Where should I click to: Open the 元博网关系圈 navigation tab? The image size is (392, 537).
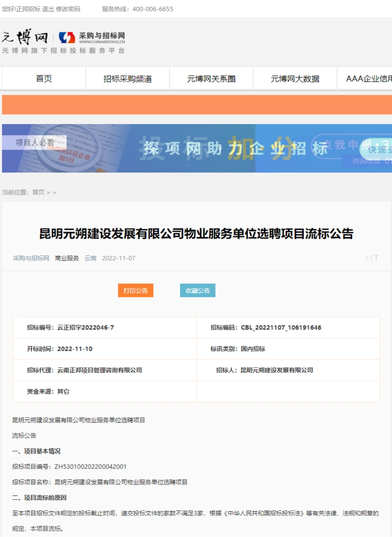pos(211,79)
